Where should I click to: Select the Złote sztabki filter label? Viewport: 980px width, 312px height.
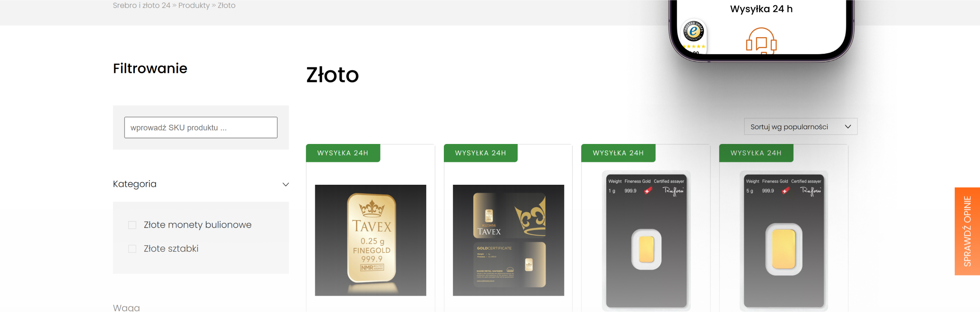click(x=171, y=249)
